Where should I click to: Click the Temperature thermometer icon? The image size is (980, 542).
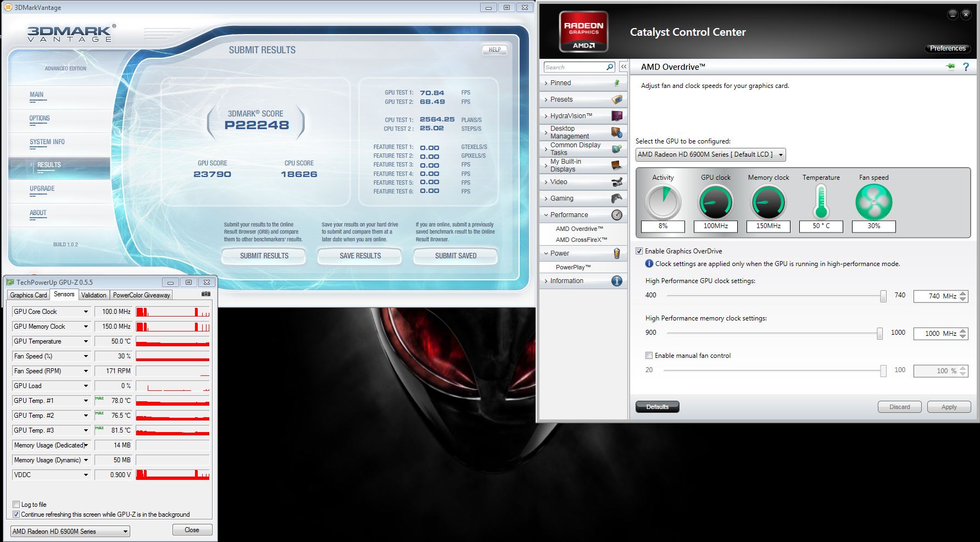pos(821,202)
